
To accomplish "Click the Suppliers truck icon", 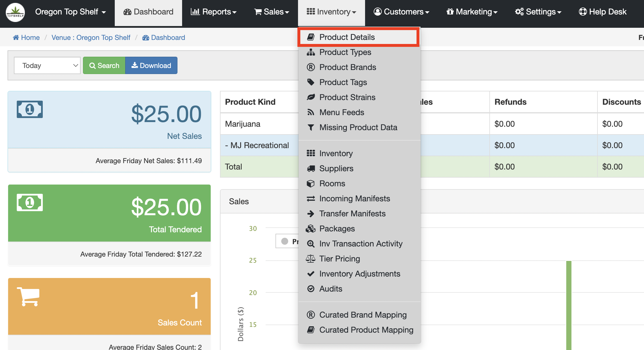I will click(311, 168).
